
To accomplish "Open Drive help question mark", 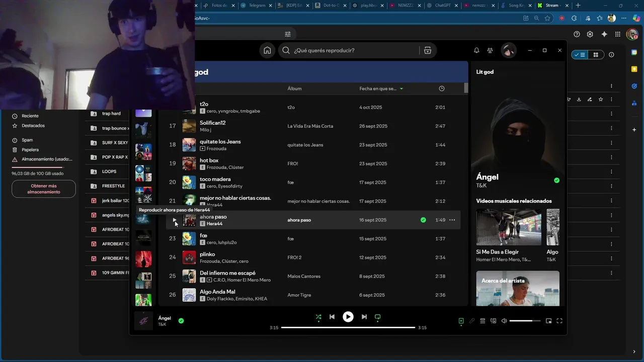I will [577, 34].
